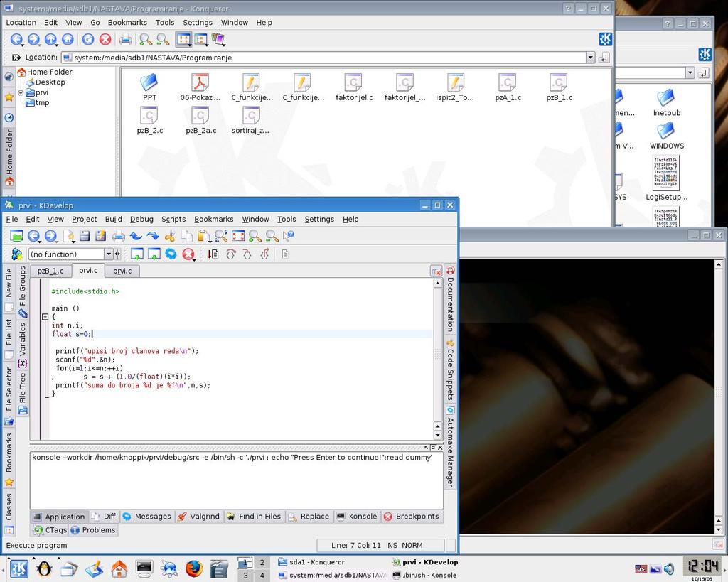The image size is (728, 582).
Task: Open the Konqueror preview mode dropdown
Action: pyautogui.click(x=224, y=45)
